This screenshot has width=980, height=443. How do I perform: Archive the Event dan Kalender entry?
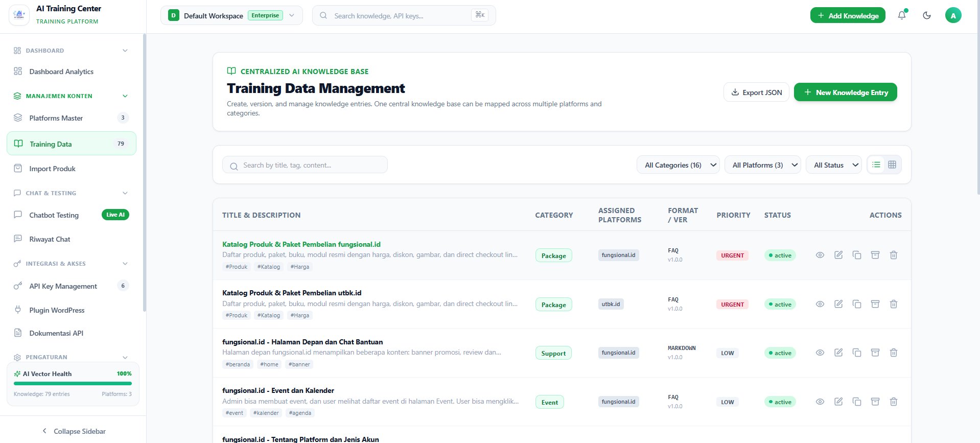[x=875, y=402]
